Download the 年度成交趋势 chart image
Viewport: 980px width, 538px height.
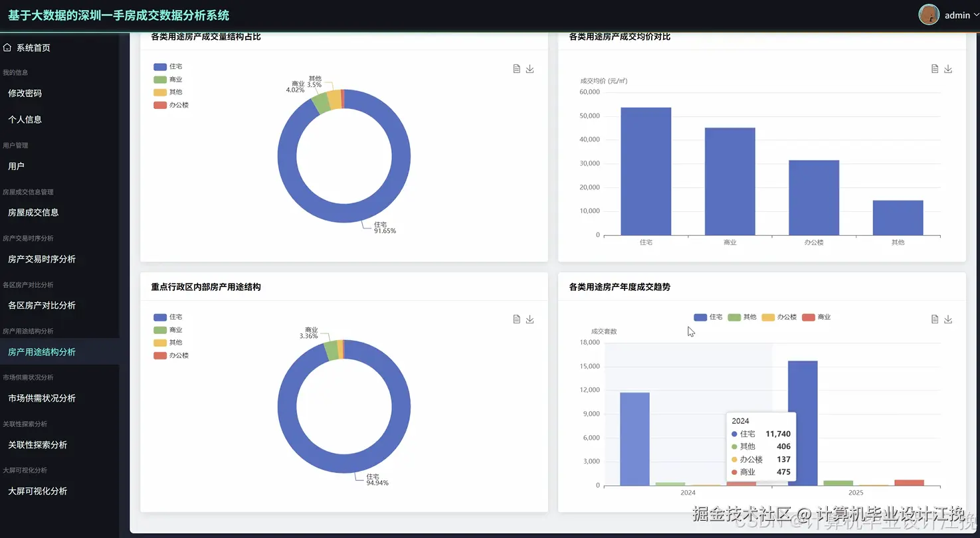pyautogui.click(x=948, y=319)
